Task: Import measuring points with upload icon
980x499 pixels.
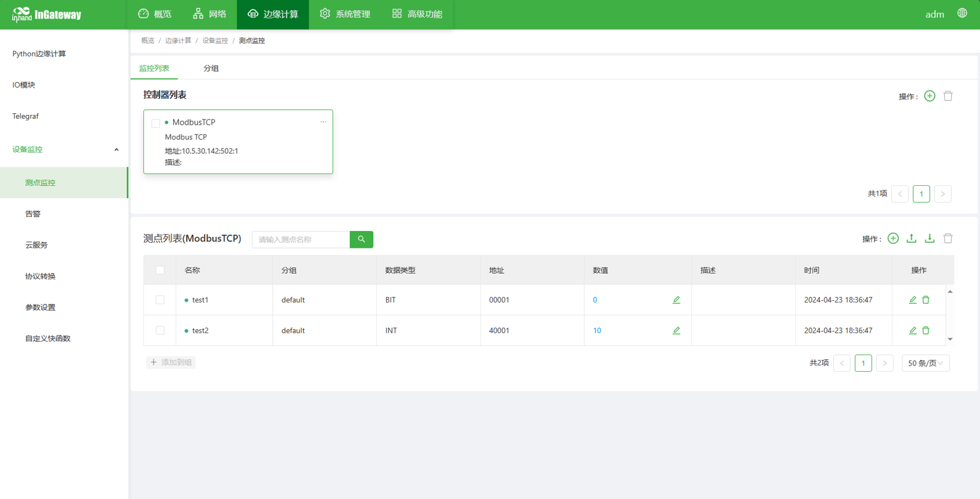Action: (911, 238)
